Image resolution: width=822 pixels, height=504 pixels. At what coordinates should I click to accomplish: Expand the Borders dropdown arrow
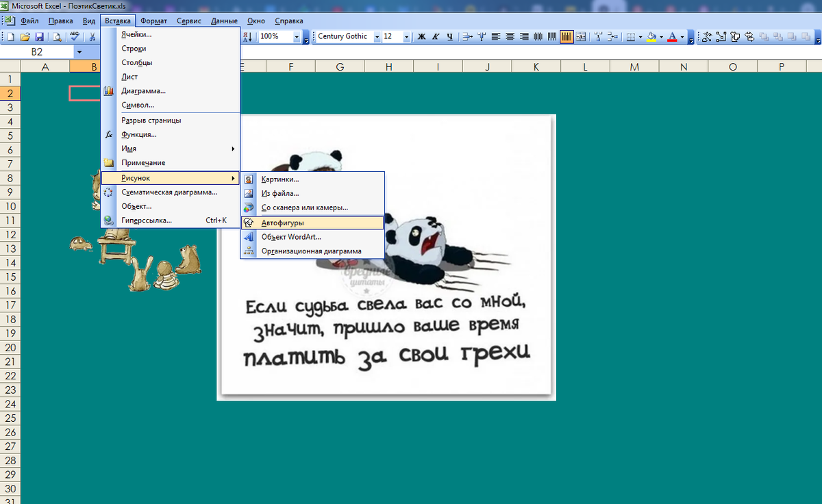pos(640,36)
